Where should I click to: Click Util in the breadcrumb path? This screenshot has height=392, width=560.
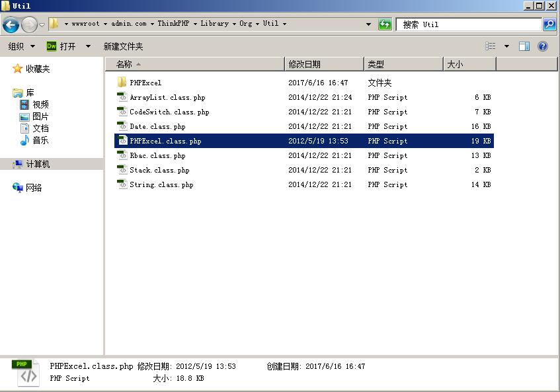point(270,24)
